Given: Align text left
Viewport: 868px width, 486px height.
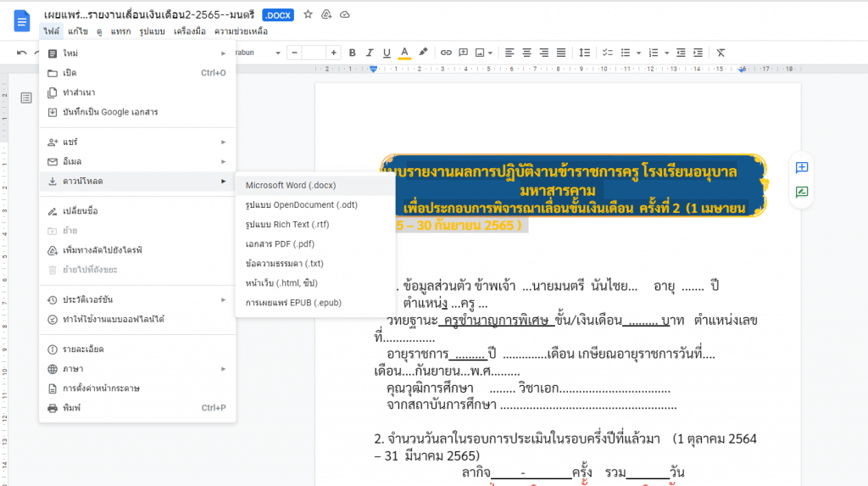Looking at the screenshot, I should (x=509, y=53).
